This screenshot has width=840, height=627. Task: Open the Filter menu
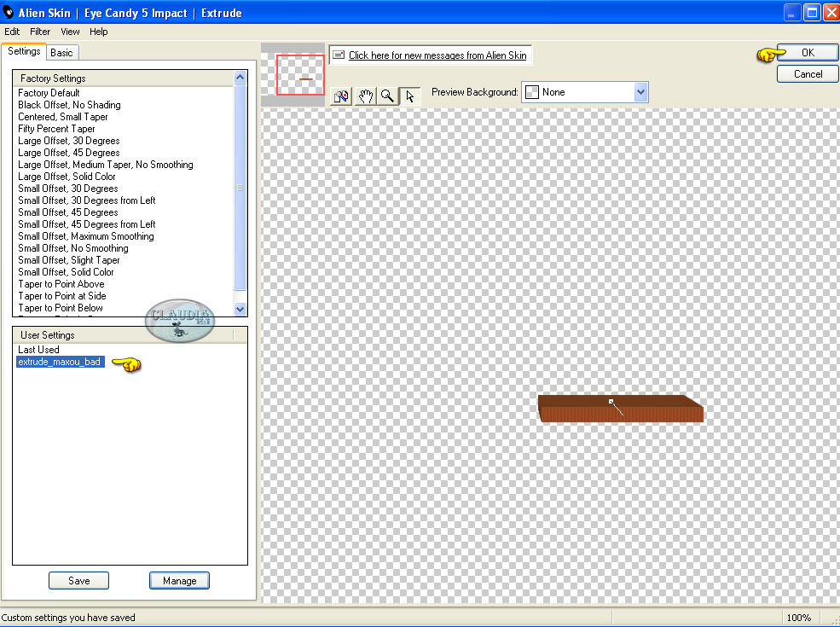click(x=39, y=32)
